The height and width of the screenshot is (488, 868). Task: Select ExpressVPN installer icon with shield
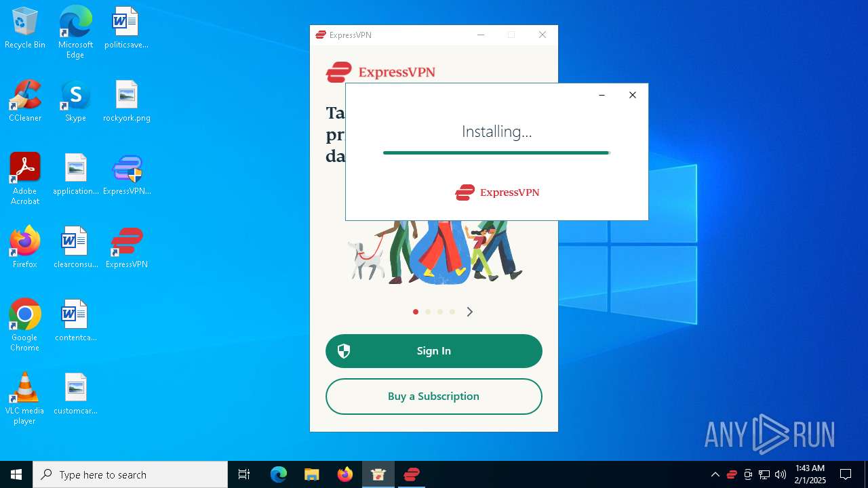tap(126, 174)
